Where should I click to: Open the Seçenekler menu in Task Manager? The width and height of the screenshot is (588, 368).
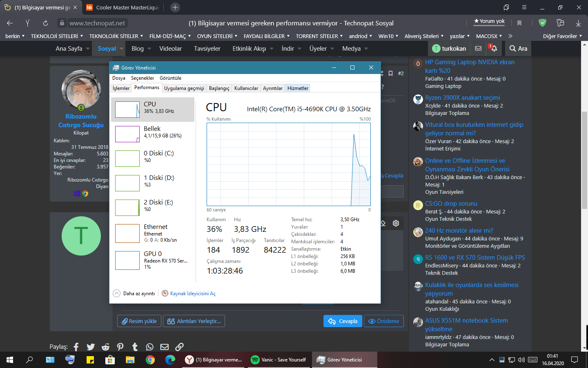point(143,78)
